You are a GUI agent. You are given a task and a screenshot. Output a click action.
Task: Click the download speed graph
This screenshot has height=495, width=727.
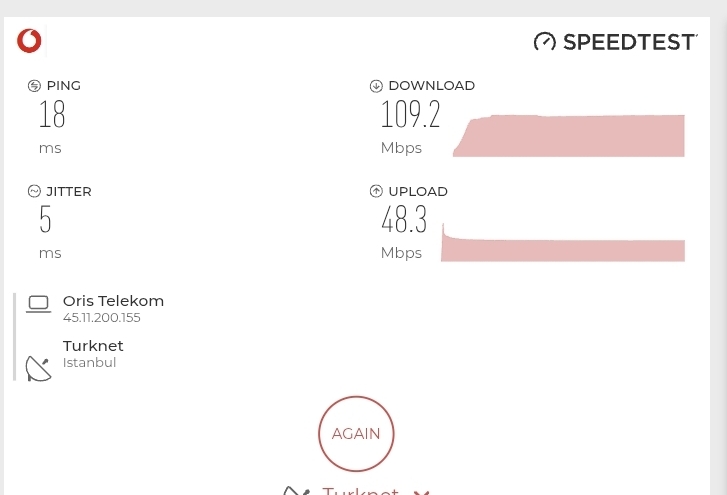(x=569, y=135)
